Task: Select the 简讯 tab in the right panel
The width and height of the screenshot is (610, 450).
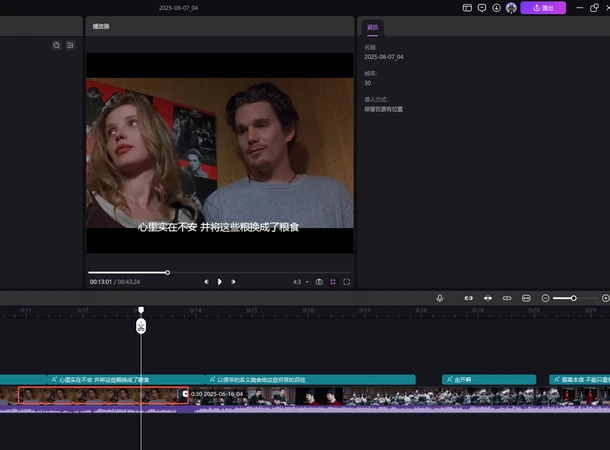Action: tap(372, 27)
